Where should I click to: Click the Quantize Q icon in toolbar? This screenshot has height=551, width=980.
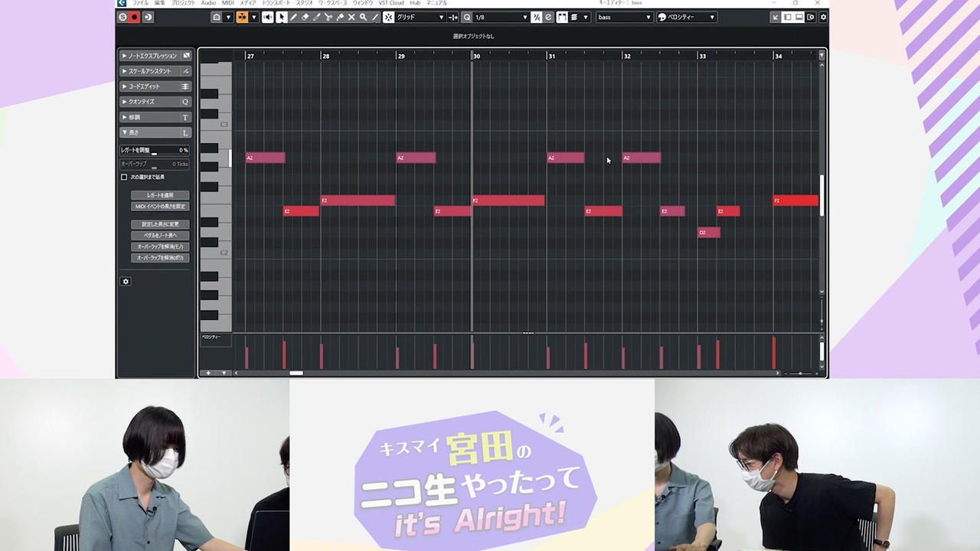click(x=467, y=17)
